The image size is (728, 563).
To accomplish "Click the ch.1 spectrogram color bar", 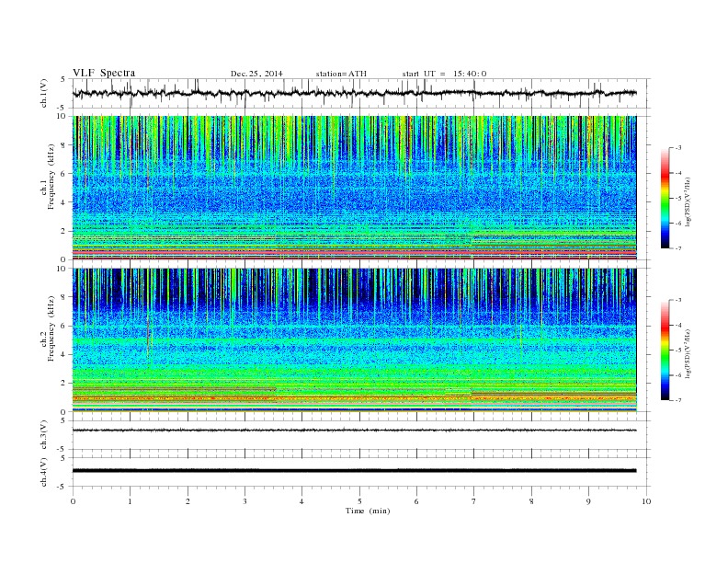I will pyautogui.click(x=665, y=198).
